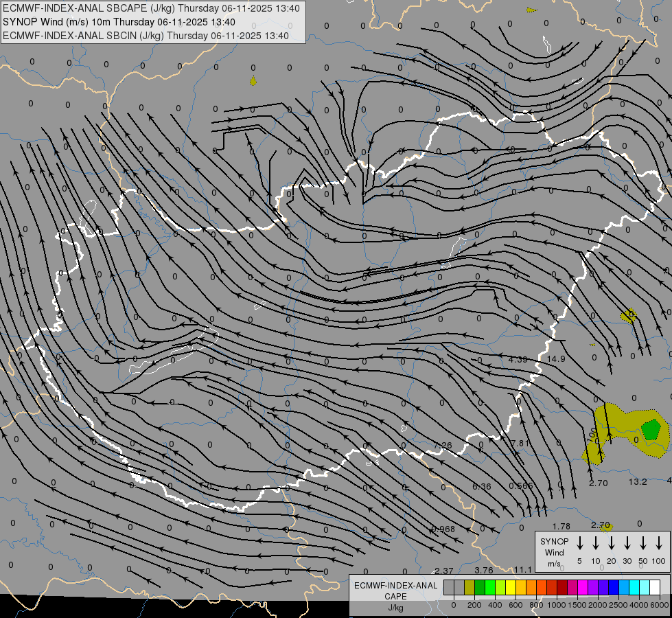Pick the pure blue CAPE legend swatch
The height and width of the screenshot is (618, 672).
tap(614, 587)
